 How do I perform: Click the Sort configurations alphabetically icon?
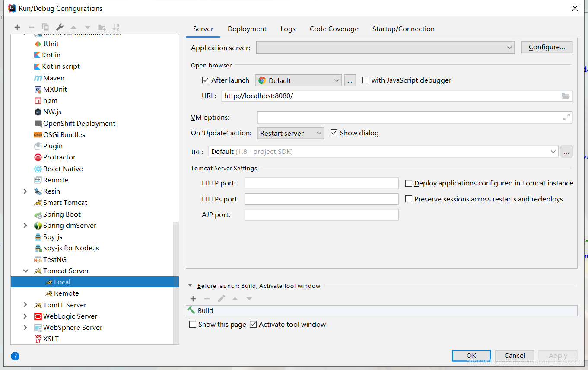pyautogui.click(x=116, y=27)
